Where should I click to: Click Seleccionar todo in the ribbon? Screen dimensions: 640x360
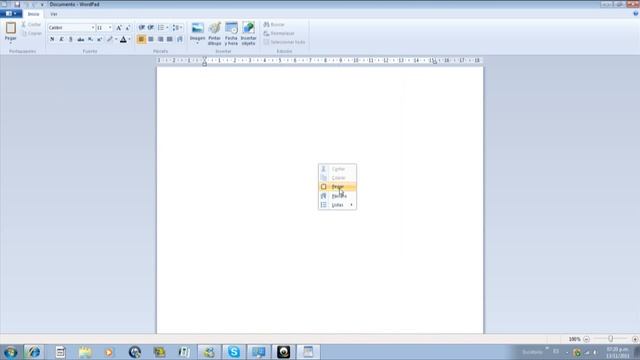click(x=284, y=42)
